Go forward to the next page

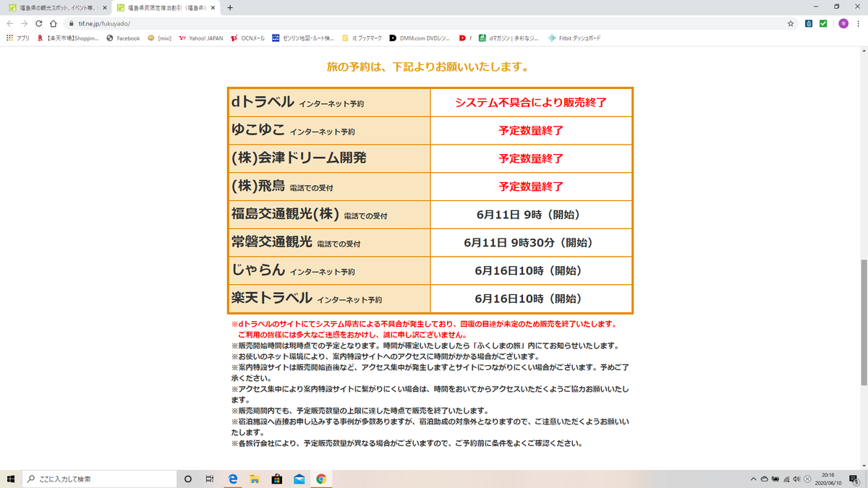pos(25,23)
